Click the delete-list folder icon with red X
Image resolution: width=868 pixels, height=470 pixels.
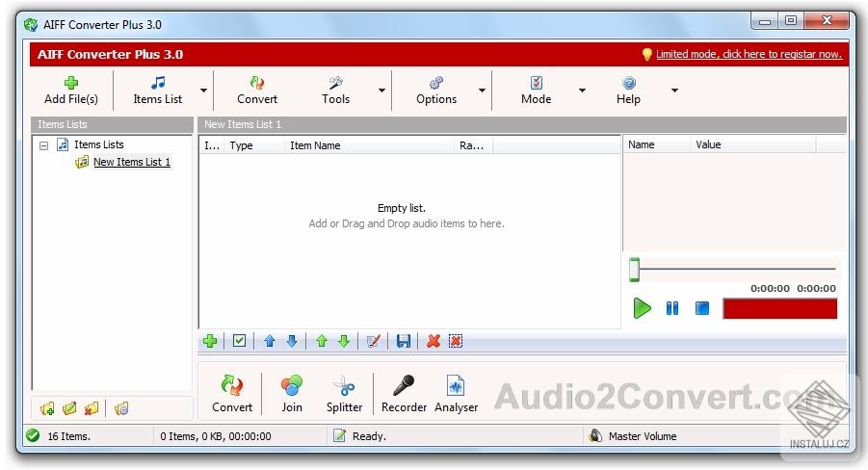[x=92, y=408]
